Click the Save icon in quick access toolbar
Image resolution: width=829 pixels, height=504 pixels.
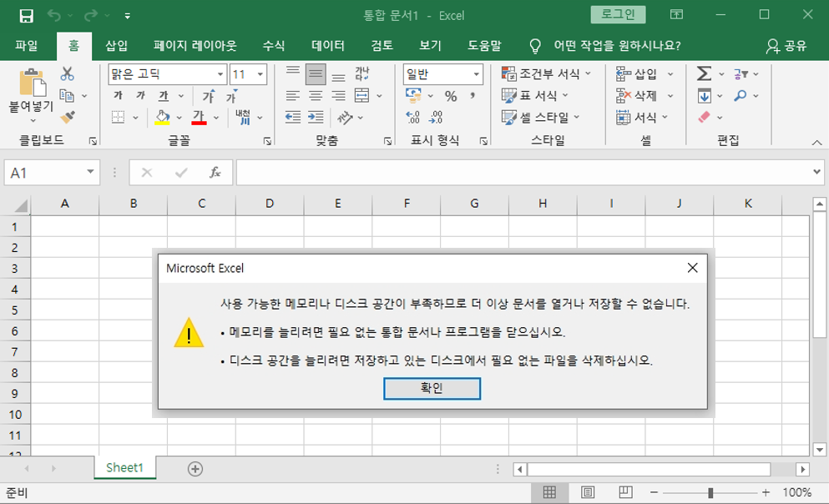pos(26,16)
